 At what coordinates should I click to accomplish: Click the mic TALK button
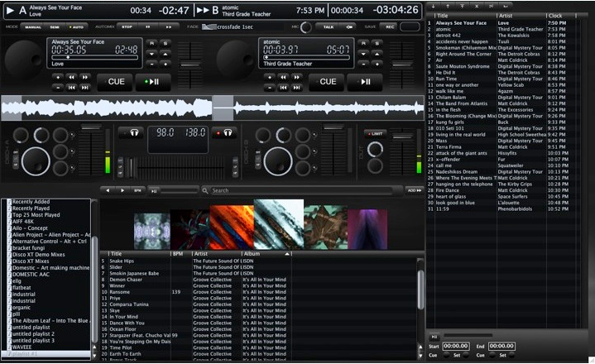(329, 26)
